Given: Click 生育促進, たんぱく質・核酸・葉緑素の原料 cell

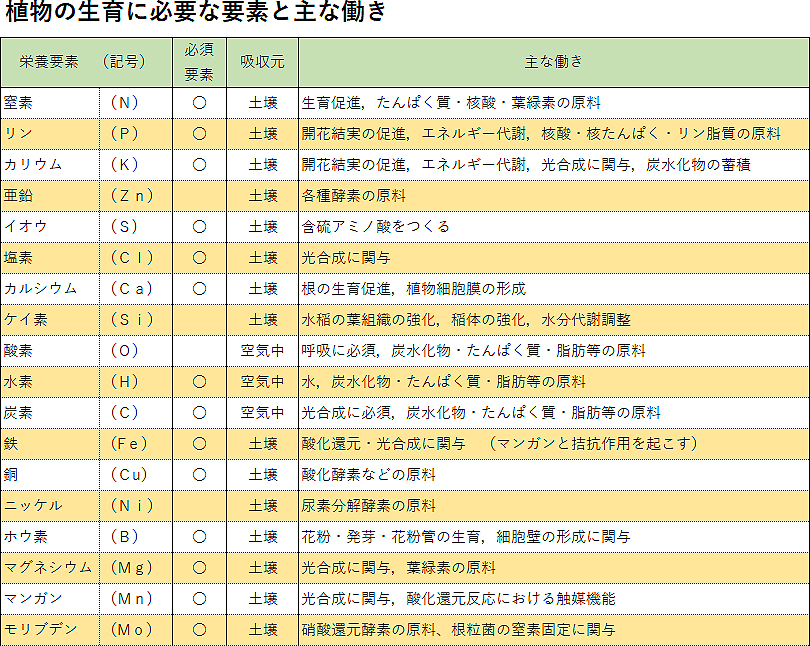Looking at the screenshot, I should (554, 103).
